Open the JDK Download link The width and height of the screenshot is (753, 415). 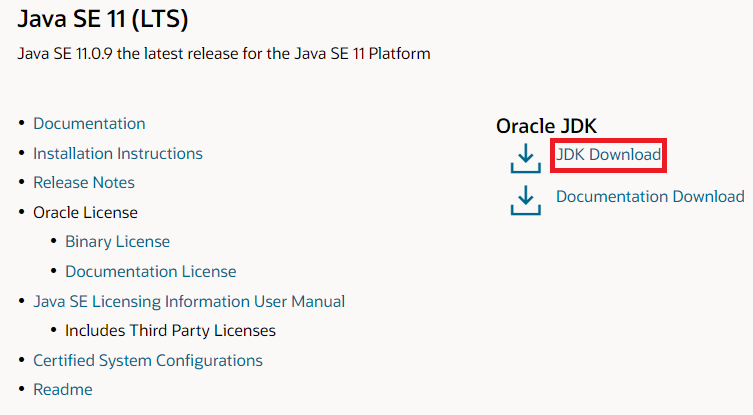608,155
